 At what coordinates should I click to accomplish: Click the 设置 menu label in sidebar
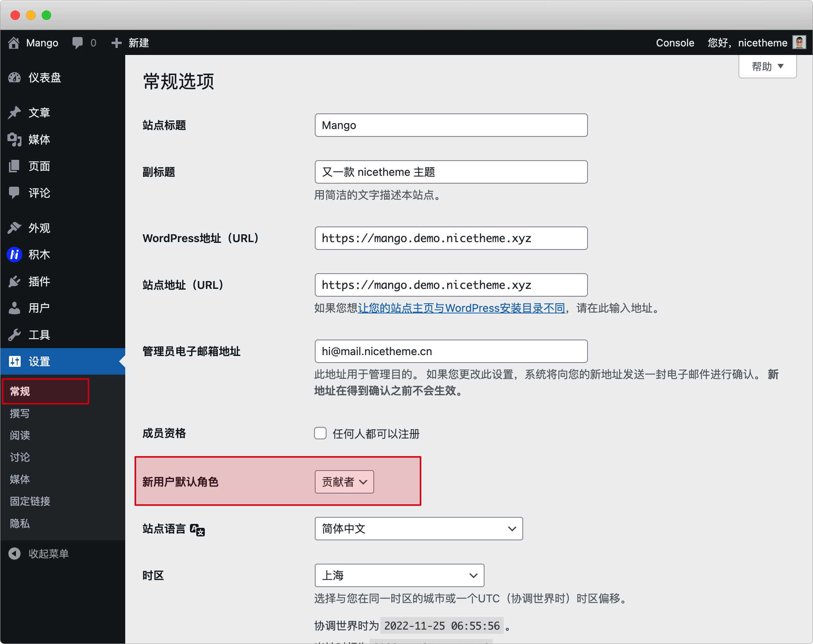coord(39,361)
